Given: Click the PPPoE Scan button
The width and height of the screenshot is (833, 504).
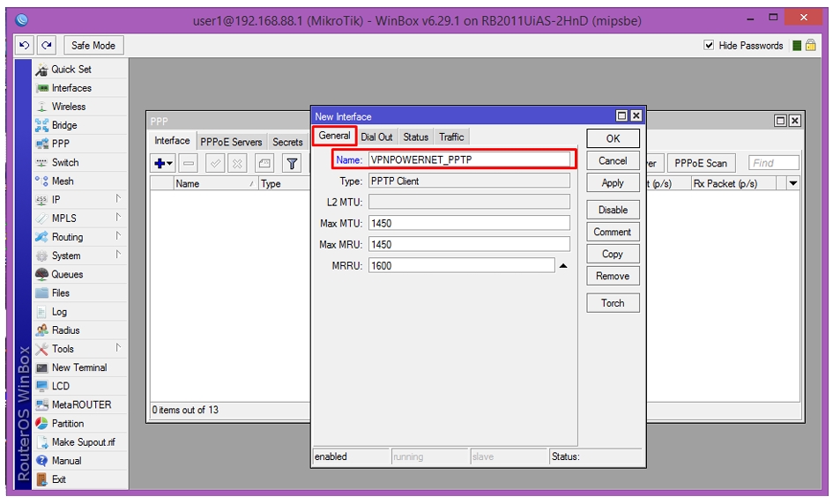Looking at the screenshot, I should [x=701, y=163].
